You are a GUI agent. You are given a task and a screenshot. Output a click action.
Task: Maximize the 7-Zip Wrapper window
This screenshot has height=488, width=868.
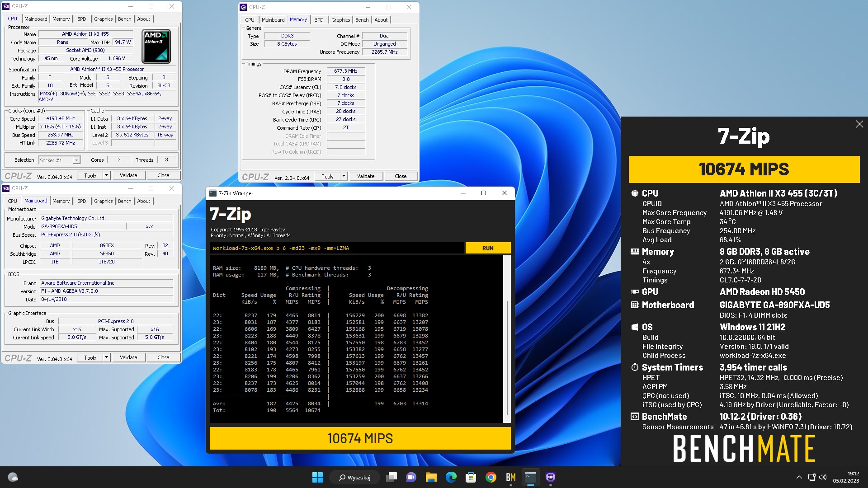pyautogui.click(x=484, y=193)
